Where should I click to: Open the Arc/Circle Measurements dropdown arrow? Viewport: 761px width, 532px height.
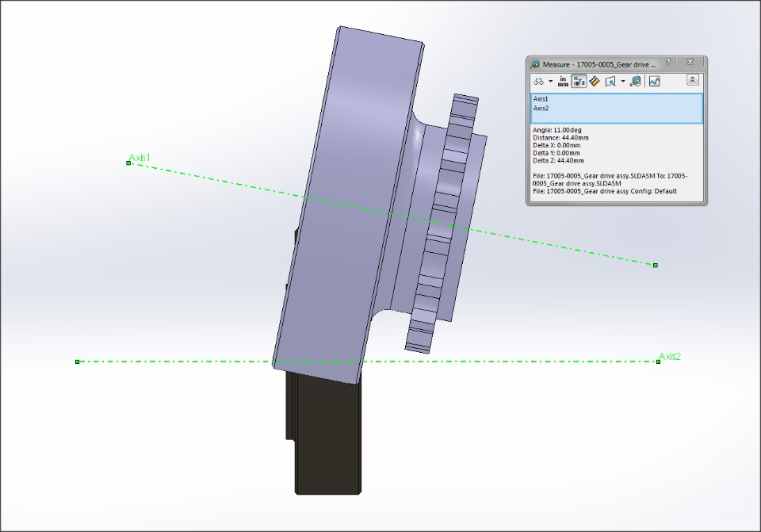[x=550, y=82]
